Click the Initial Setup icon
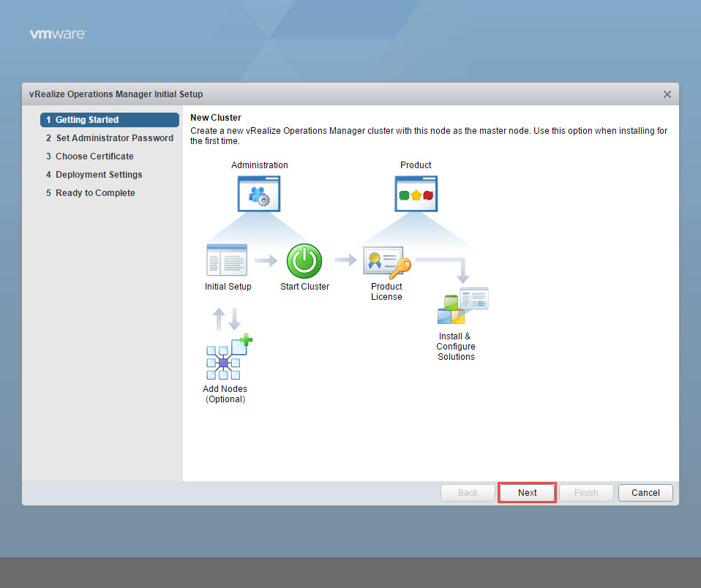 pyautogui.click(x=227, y=260)
